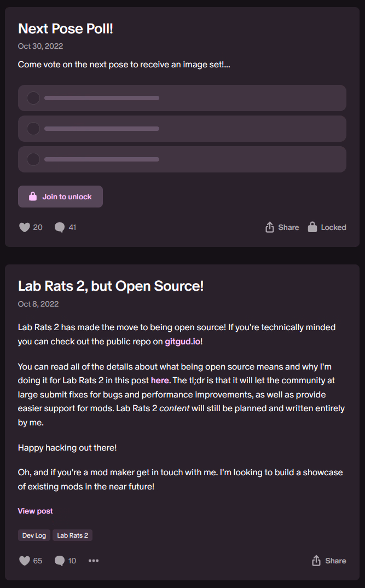Open comments on Next Pose Poll post
The width and height of the screenshot is (365, 588).
(60, 227)
